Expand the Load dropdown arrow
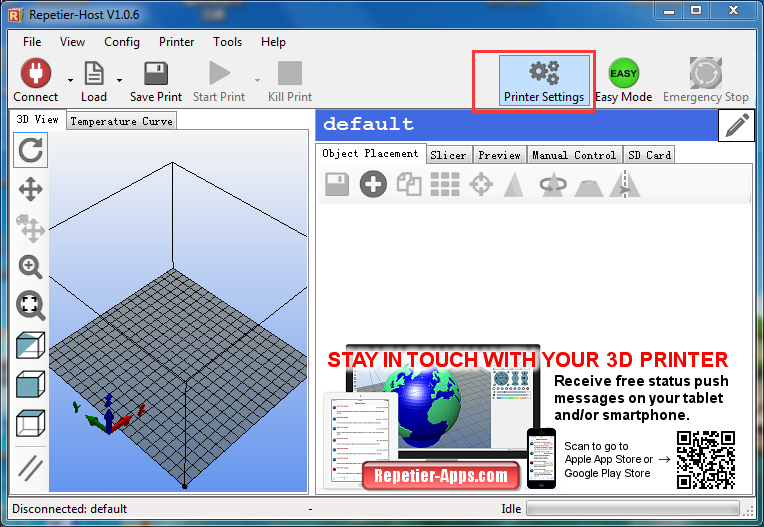 (120, 80)
